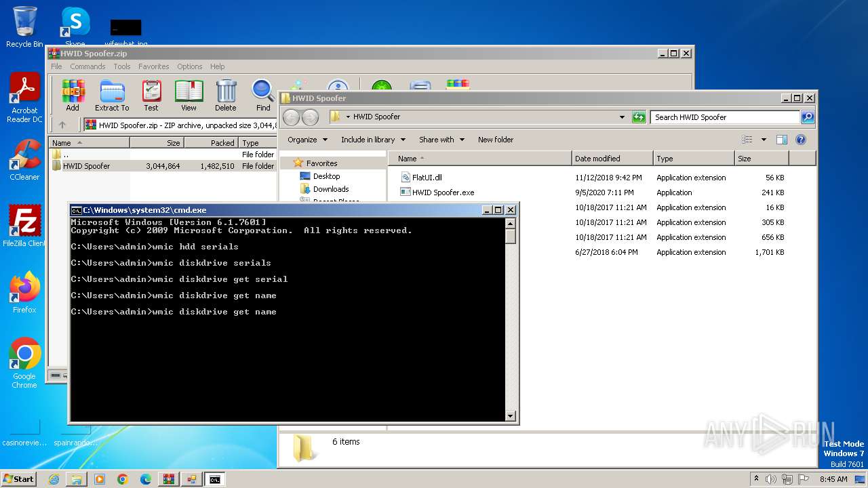Sort Explorer files by Type column
868x488 pixels.
(x=694, y=159)
